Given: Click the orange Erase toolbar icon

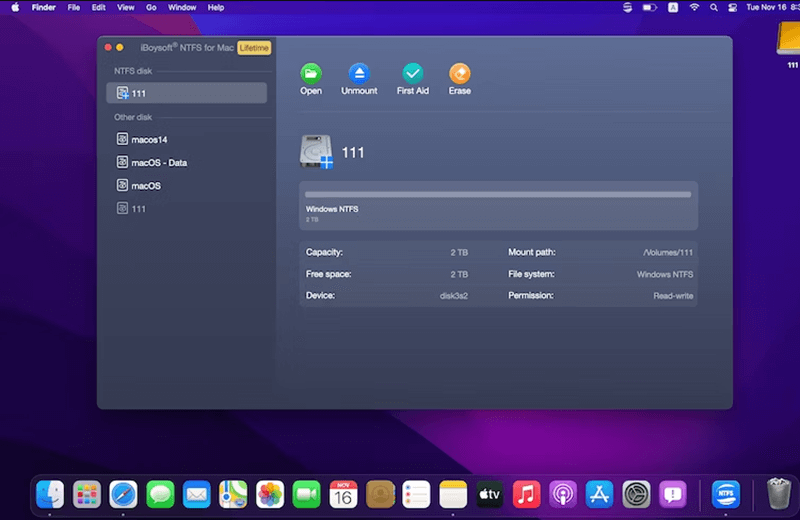Looking at the screenshot, I should 459,74.
